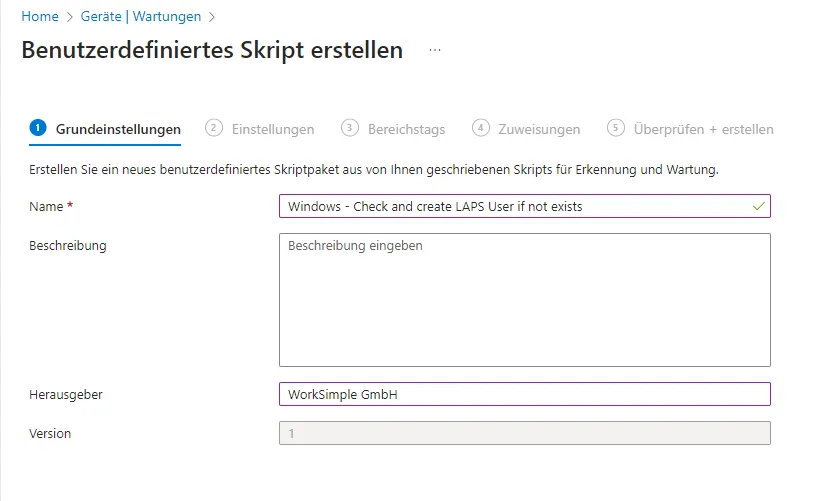The image size is (837, 501).
Task: Click the greyed-out Version field
Action: tap(524, 433)
